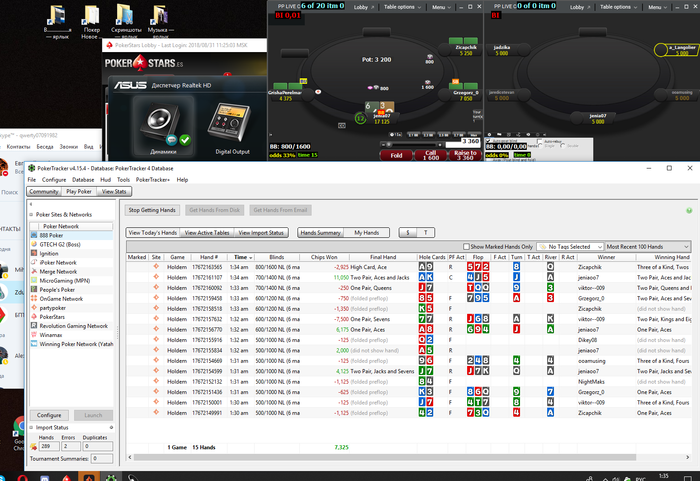This screenshot has height=481, width=700.
Task: Click MicroGaming (MPN) icon
Action: pos(34,280)
